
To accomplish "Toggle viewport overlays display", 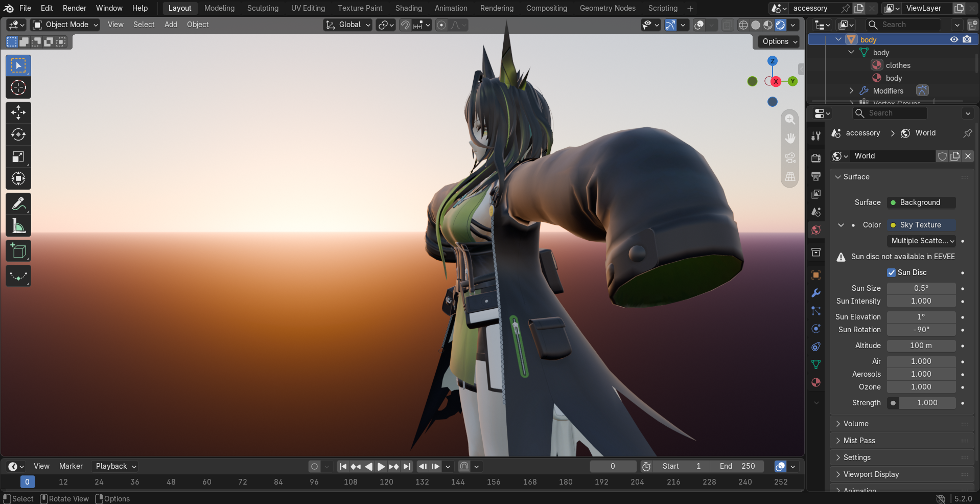I will coord(699,25).
